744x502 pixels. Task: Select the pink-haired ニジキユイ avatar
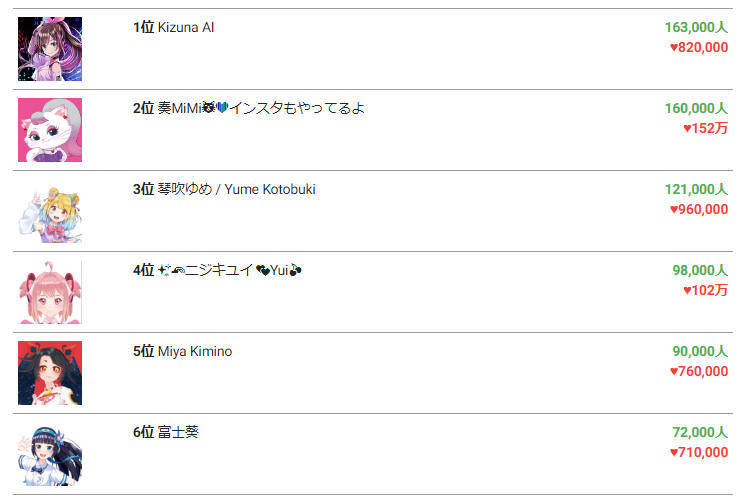(x=50, y=292)
